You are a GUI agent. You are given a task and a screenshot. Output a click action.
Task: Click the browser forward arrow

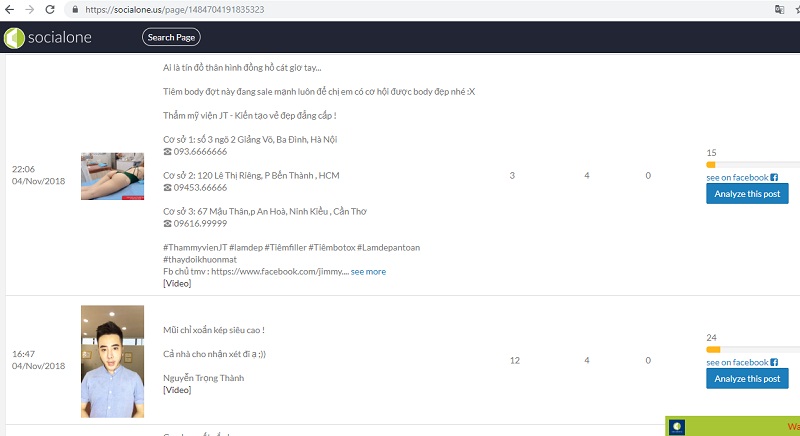(x=28, y=9)
